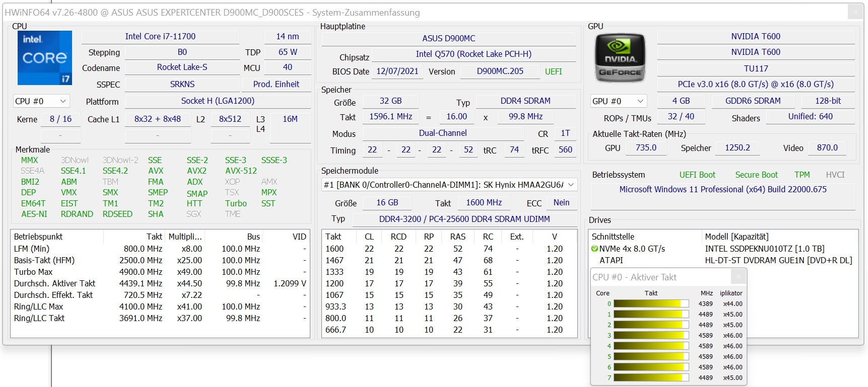This screenshot has width=868, height=387.
Task: Select the INTEL SSDPEKNU010TZ drive entry
Action: tap(764, 249)
